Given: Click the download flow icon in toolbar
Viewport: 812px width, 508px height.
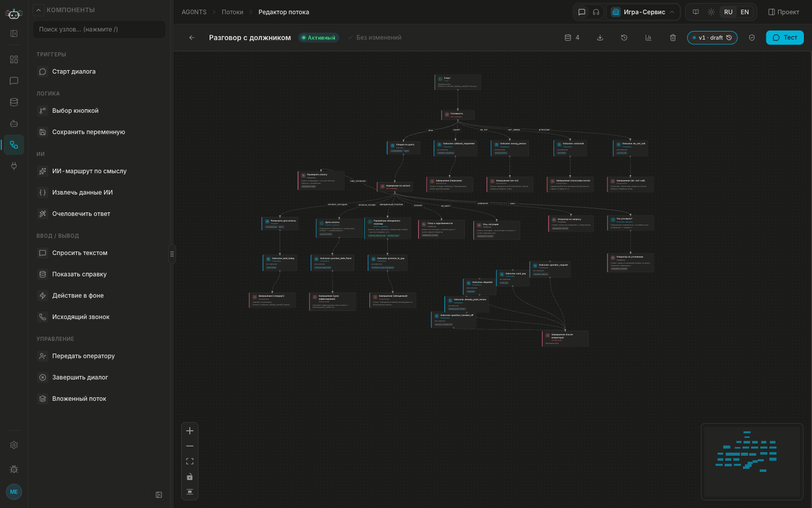Looking at the screenshot, I should 600,38.
